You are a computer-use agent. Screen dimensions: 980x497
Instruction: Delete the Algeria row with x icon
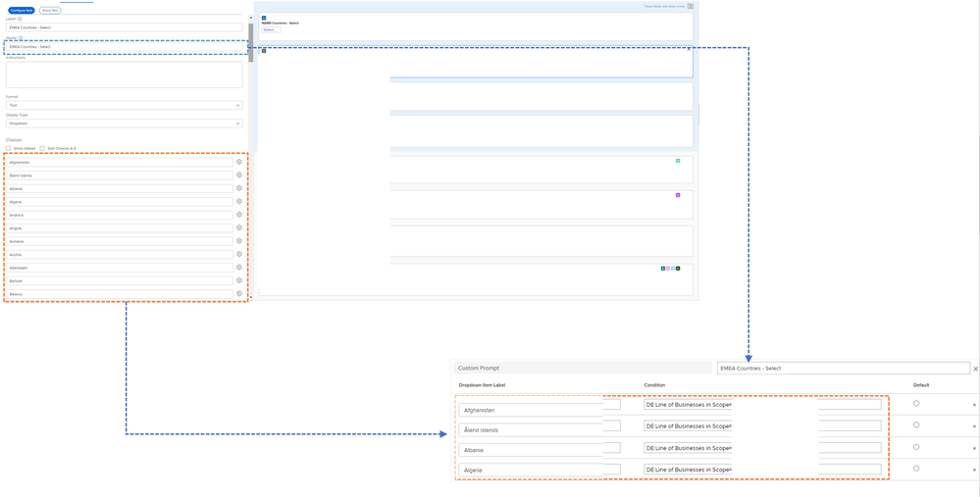(x=974, y=470)
